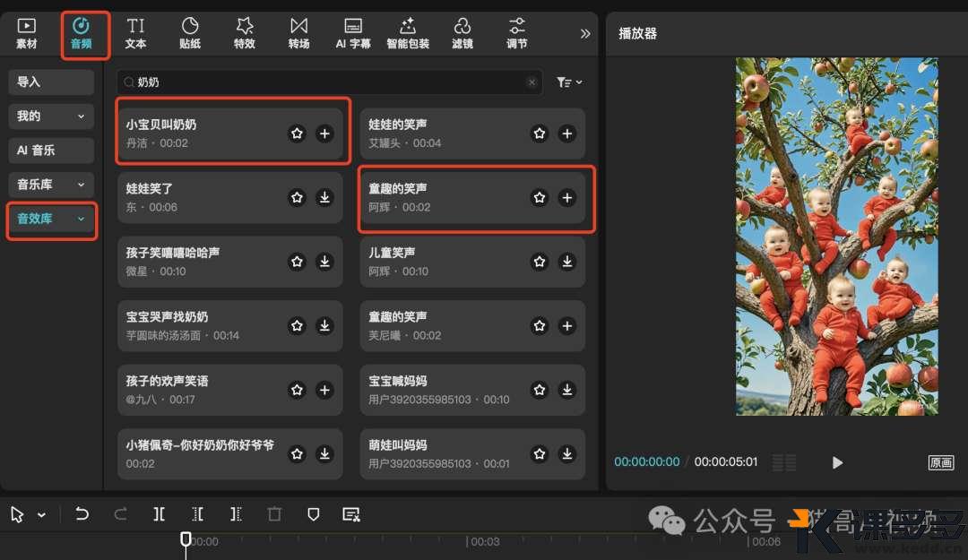Open the AI 音乐 section
The width and height of the screenshot is (968, 560).
coord(51,151)
